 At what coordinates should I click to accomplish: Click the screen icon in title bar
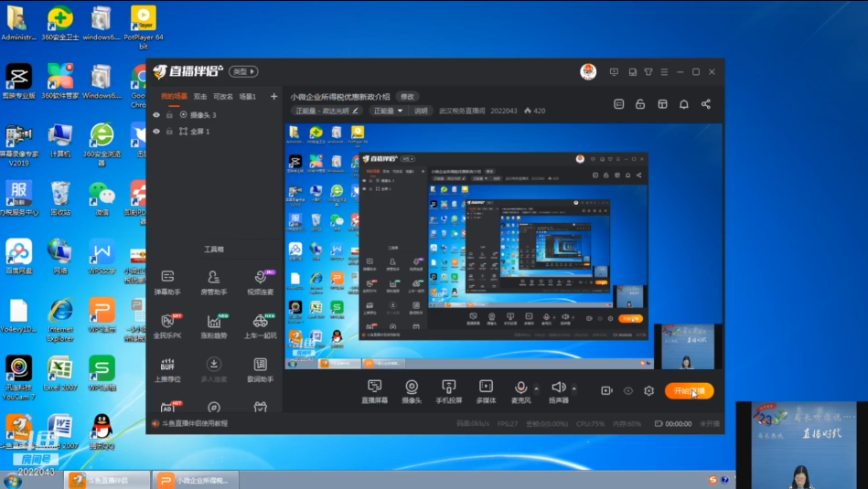pyautogui.click(x=614, y=72)
